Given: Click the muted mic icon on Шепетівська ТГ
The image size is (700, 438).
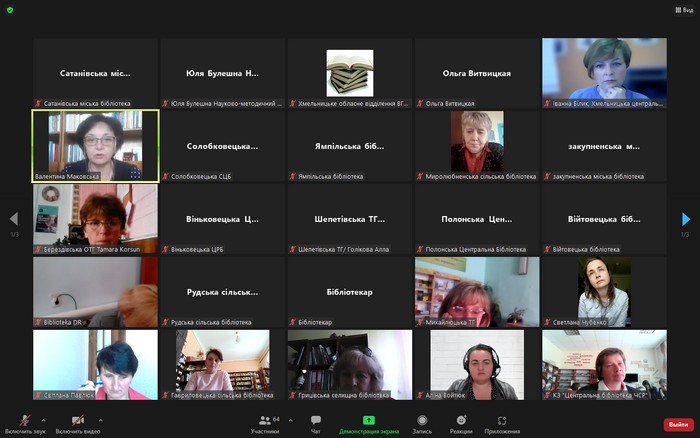Looking at the screenshot, I should (x=292, y=250).
